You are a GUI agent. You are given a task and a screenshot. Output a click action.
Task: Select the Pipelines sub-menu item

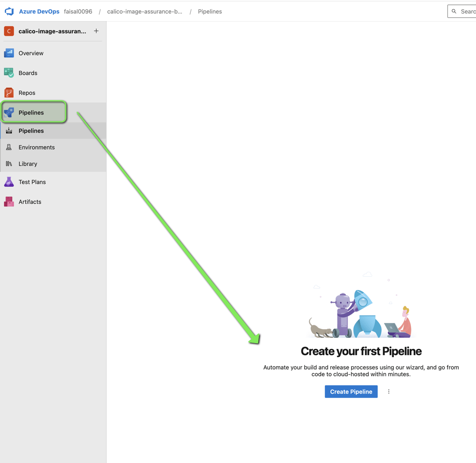click(x=31, y=131)
